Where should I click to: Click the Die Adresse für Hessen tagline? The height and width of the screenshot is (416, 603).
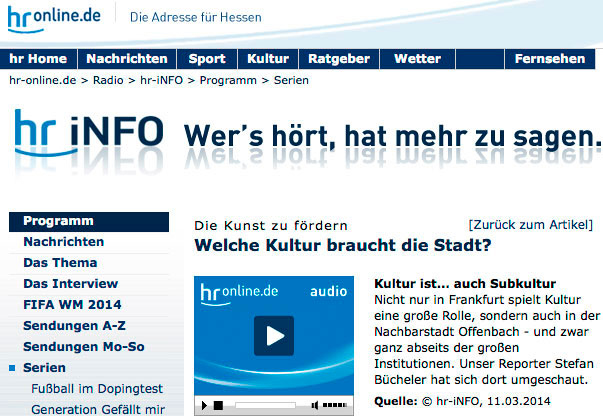(x=196, y=18)
